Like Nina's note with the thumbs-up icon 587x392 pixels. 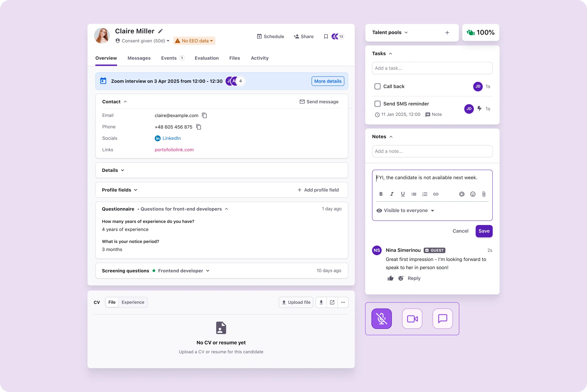[x=390, y=278]
